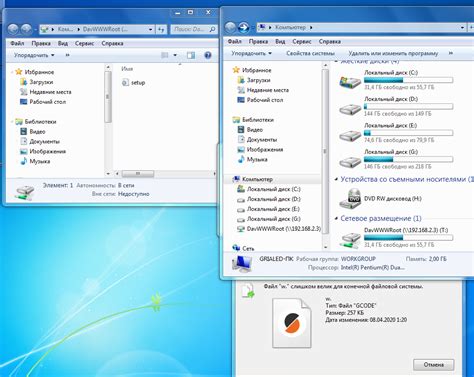
Task: Open the Видео library in the DavWWWRoot window
Action: point(33,131)
